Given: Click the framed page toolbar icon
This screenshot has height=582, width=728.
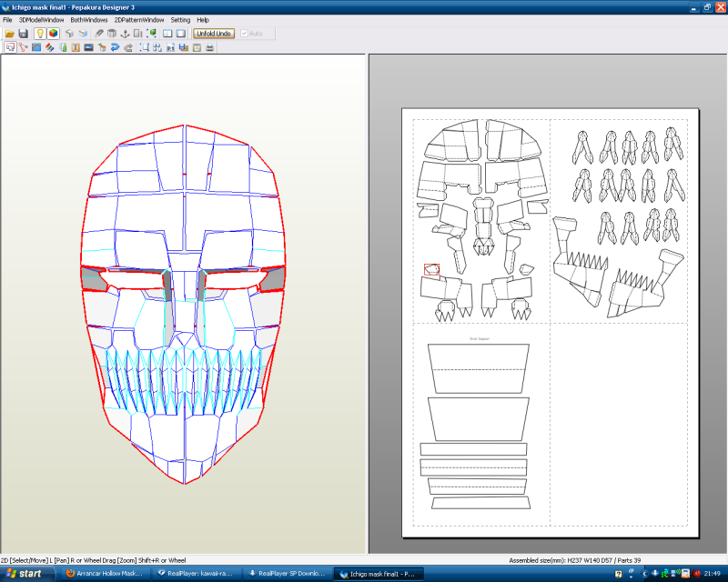Looking at the screenshot, I should (x=197, y=47).
